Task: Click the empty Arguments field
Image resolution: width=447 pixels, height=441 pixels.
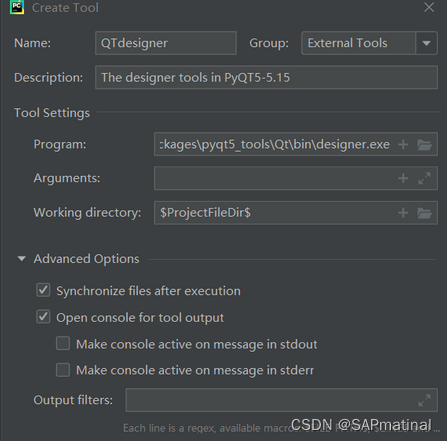Action: 296,178
